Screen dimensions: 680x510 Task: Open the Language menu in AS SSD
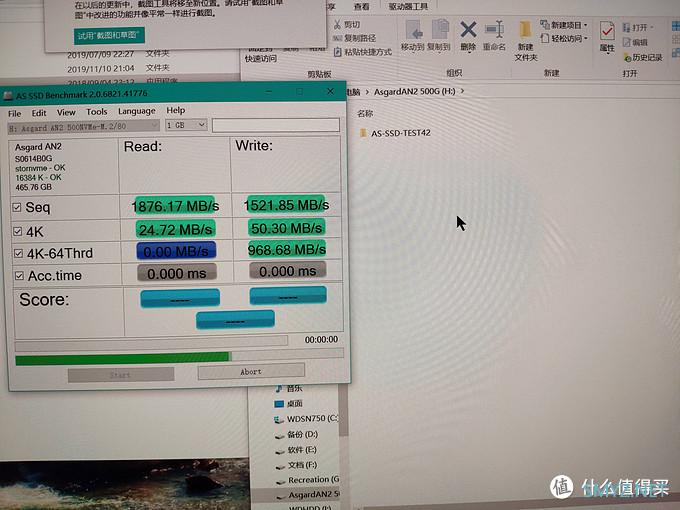point(137,111)
